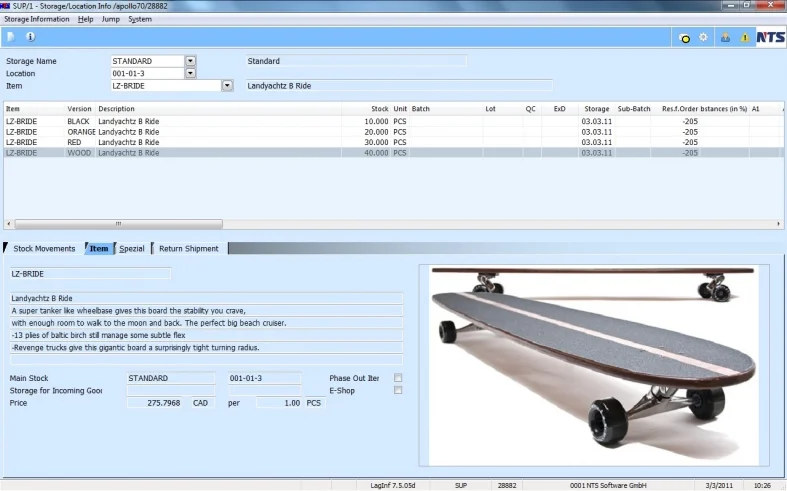Click the Storage Name input field
The width and height of the screenshot is (787, 491).
pos(148,61)
